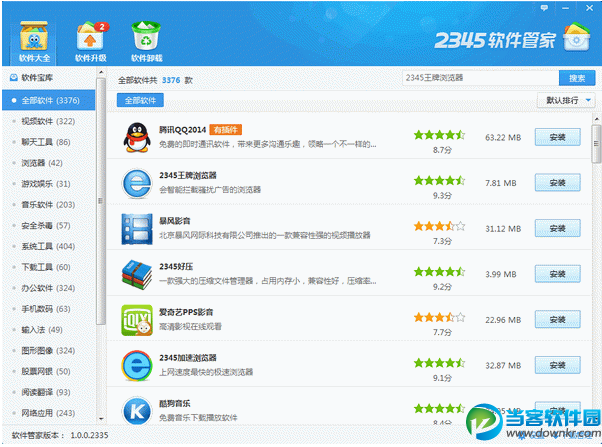The image size is (602, 447).
Task: Open 酷狗音乐 title link
Action: tap(175, 403)
